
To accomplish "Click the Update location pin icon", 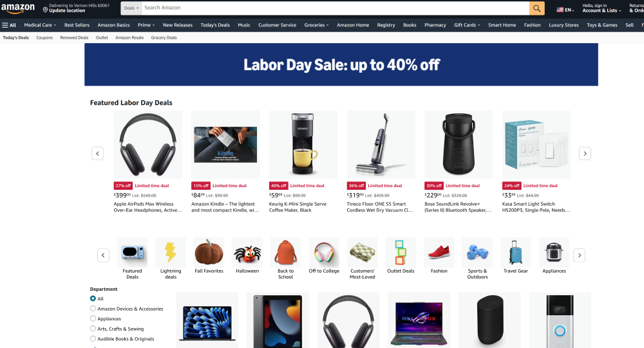I will point(45,10).
